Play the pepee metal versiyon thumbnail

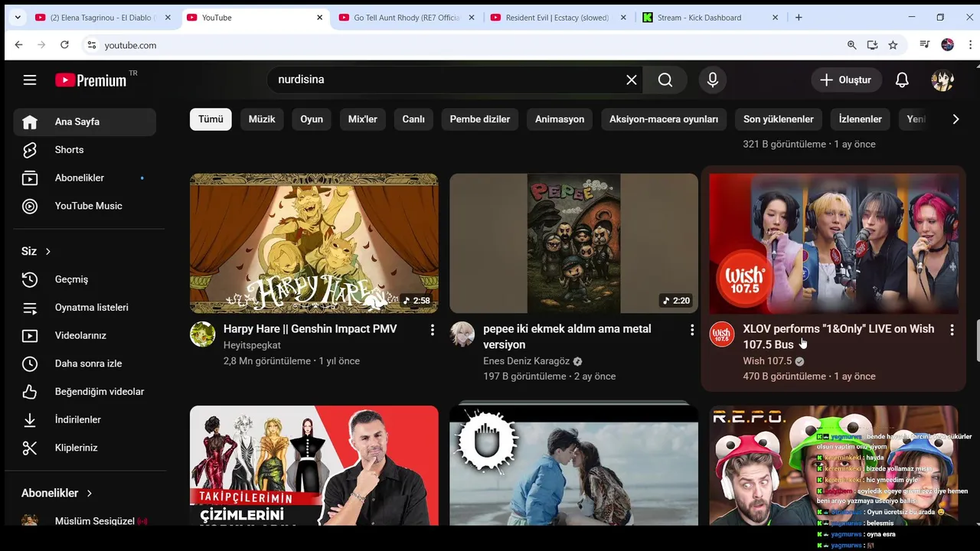[x=573, y=243]
